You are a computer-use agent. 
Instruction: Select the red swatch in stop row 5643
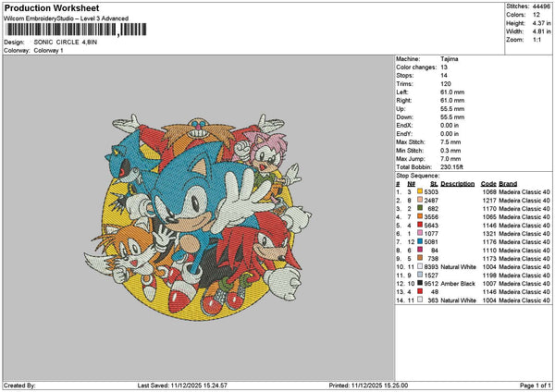click(x=420, y=225)
